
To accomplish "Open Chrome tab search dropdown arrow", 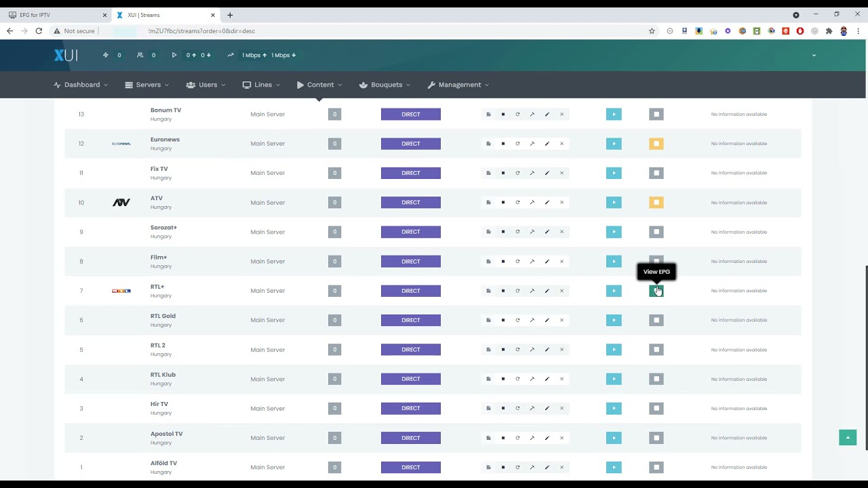I will click(x=796, y=15).
